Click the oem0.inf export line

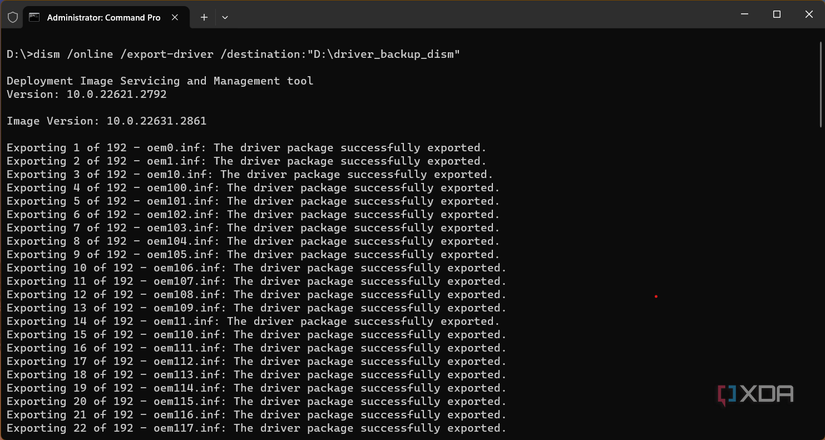[246, 148]
